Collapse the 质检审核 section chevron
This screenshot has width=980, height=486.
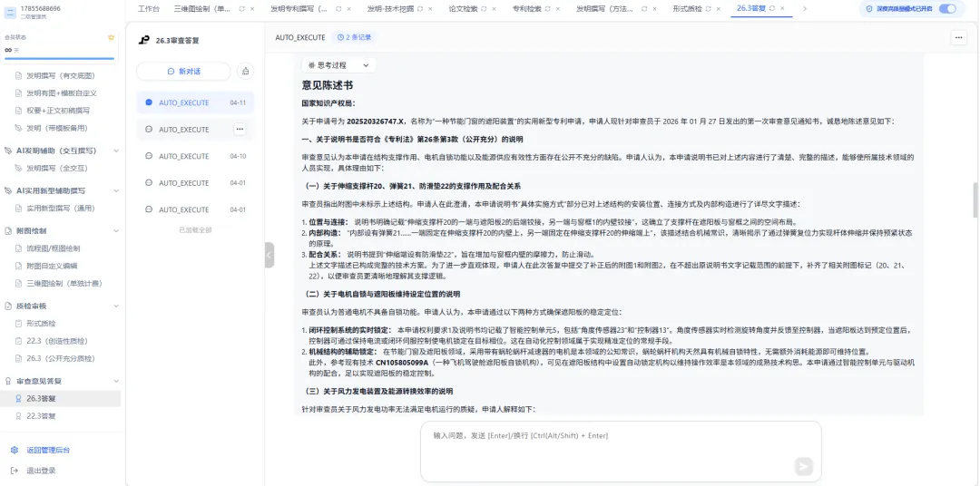click(116, 306)
